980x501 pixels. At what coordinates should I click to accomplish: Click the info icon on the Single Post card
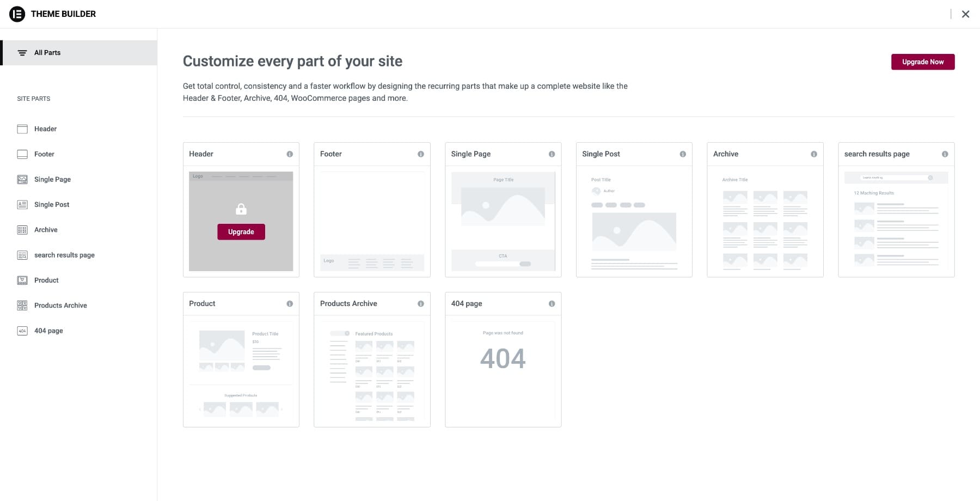pos(683,154)
